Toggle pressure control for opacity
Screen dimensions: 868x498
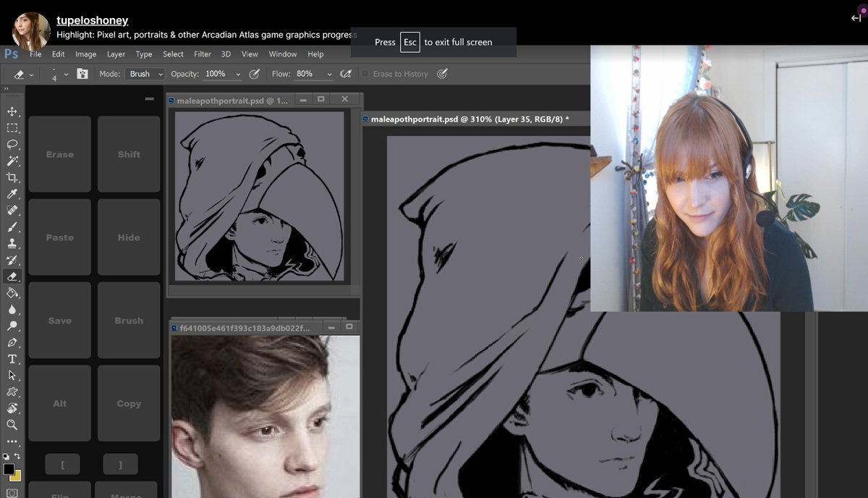tap(255, 73)
